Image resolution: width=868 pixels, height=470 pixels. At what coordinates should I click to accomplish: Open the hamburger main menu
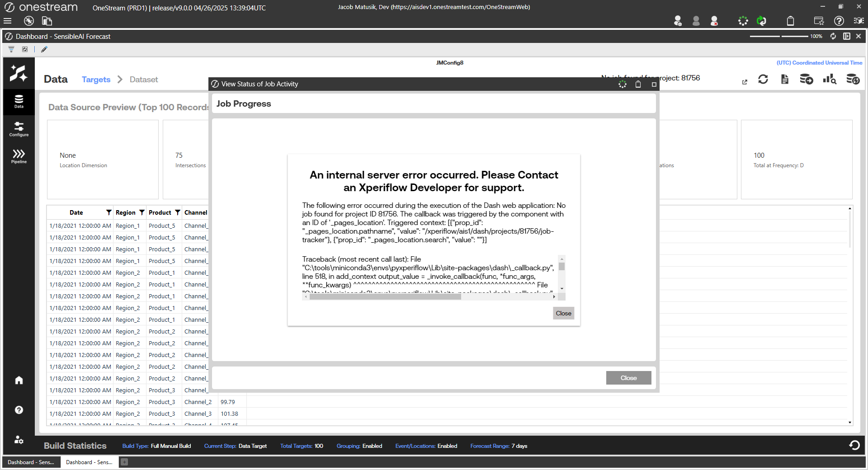7,21
